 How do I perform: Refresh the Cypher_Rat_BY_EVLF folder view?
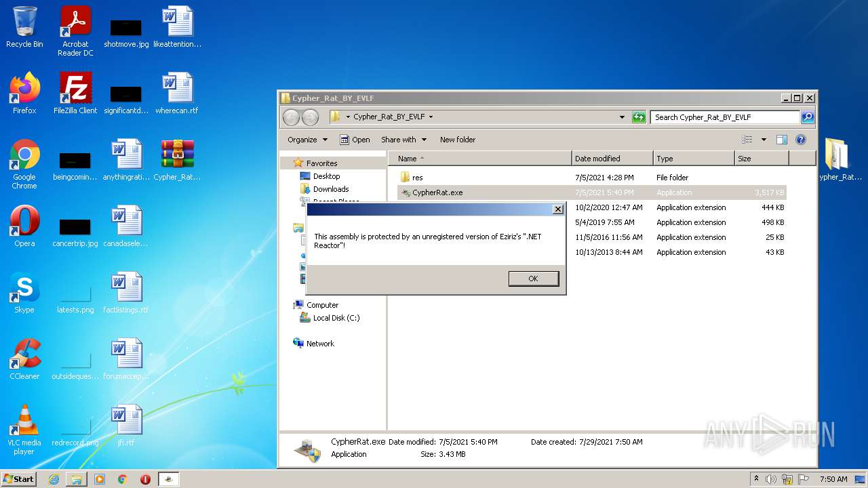click(639, 117)
